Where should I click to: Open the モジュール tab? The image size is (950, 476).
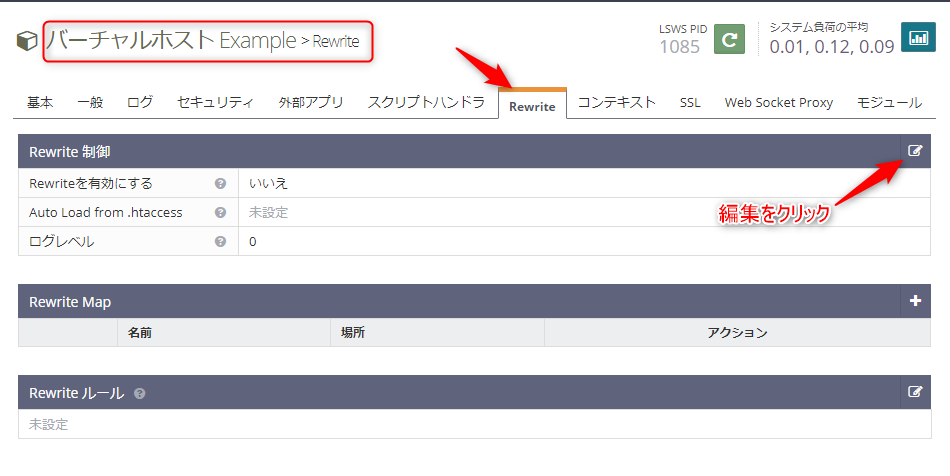tap(889, 102)
